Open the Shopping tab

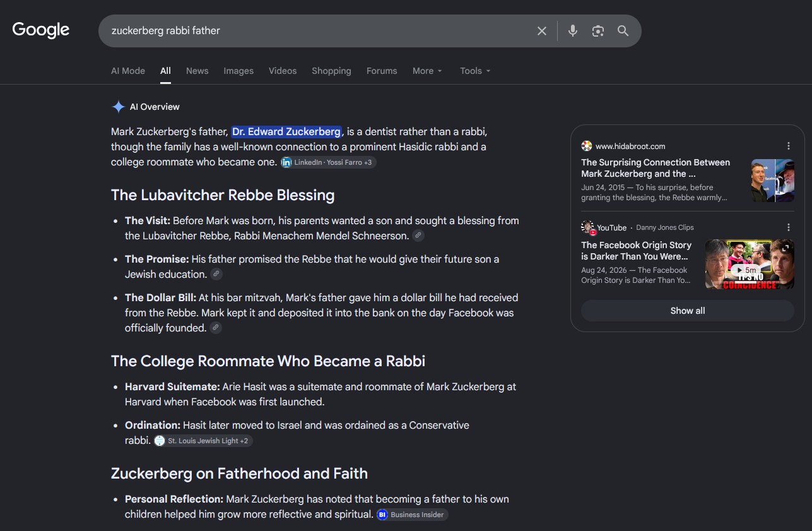click(331, 71)
